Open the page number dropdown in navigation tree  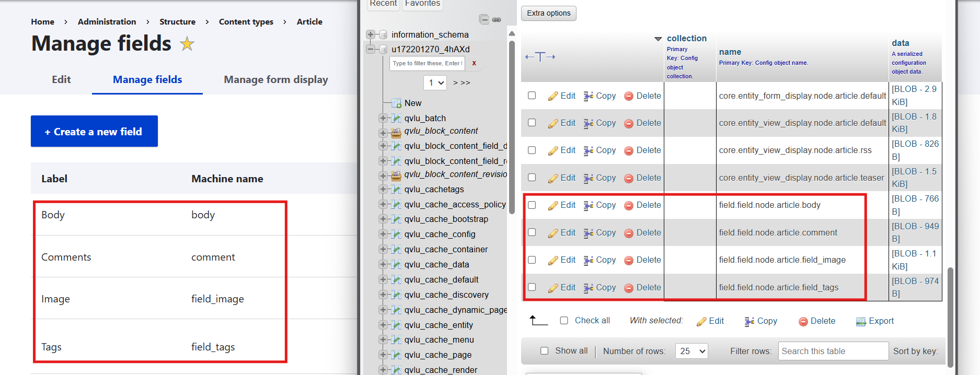434,83
